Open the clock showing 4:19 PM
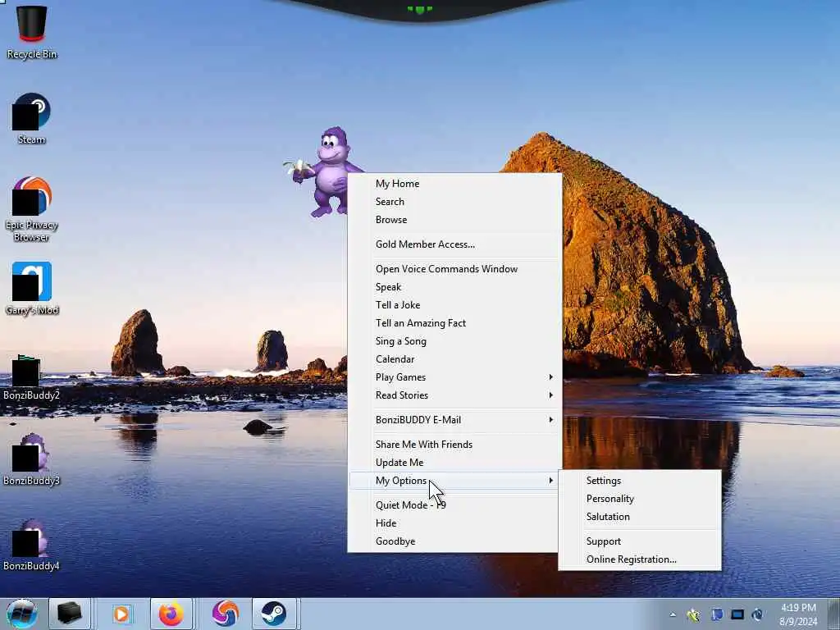This screenshot has height=630, width=840. (x=798, y=614)
